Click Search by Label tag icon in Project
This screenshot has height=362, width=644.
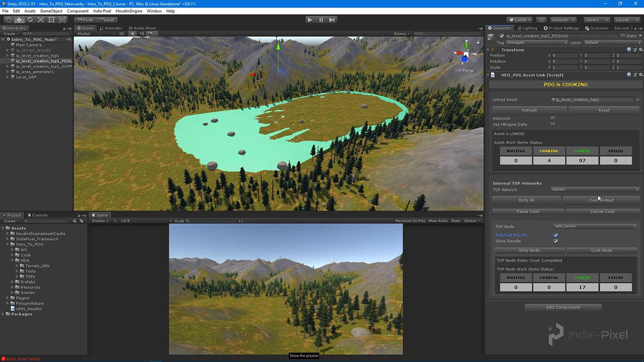pos(82,221)
